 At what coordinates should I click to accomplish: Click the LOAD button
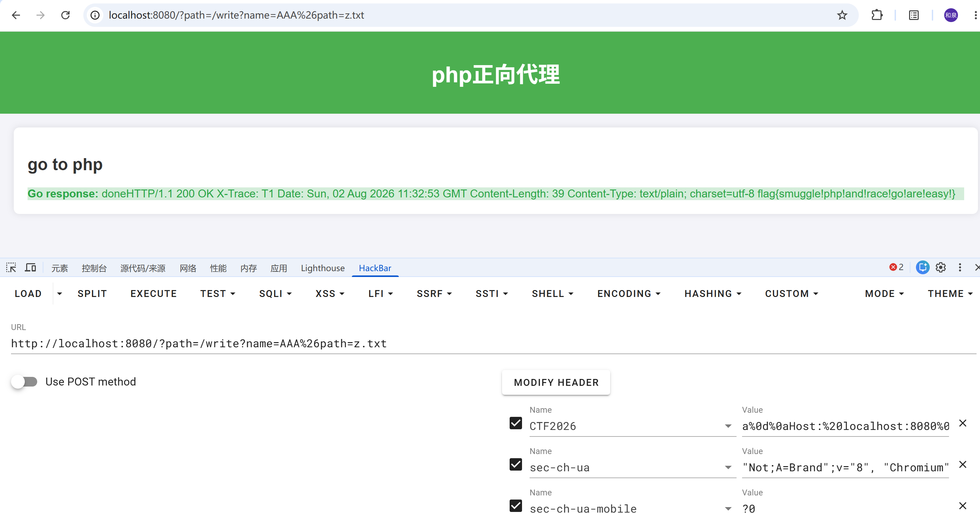coord(28,294)
